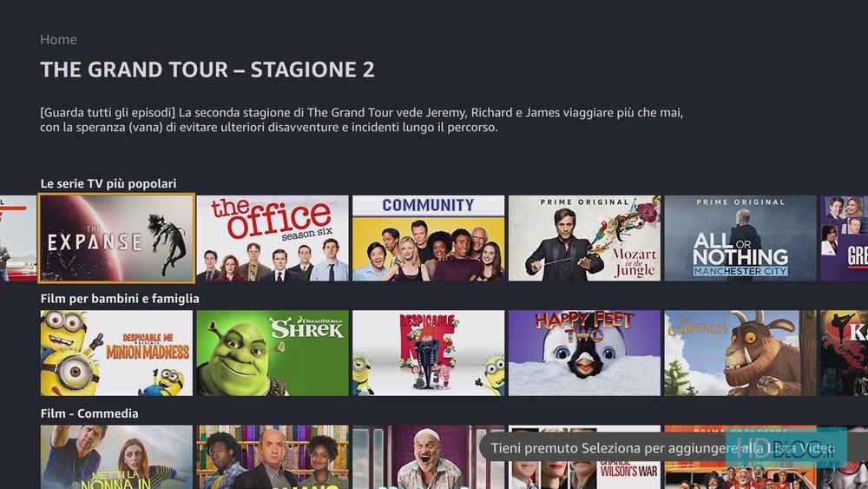
Task: Go to the Home navigation label
Action: tap(58, 40)
